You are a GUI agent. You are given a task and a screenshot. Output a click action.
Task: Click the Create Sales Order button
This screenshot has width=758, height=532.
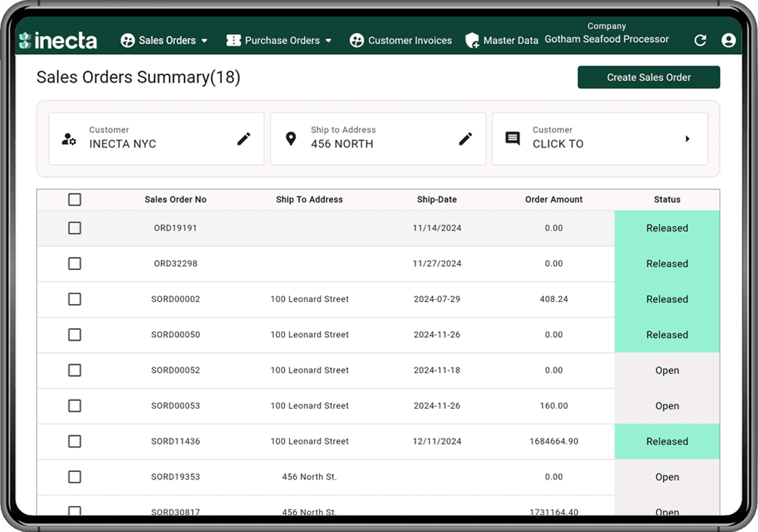[x=649, y=77]
